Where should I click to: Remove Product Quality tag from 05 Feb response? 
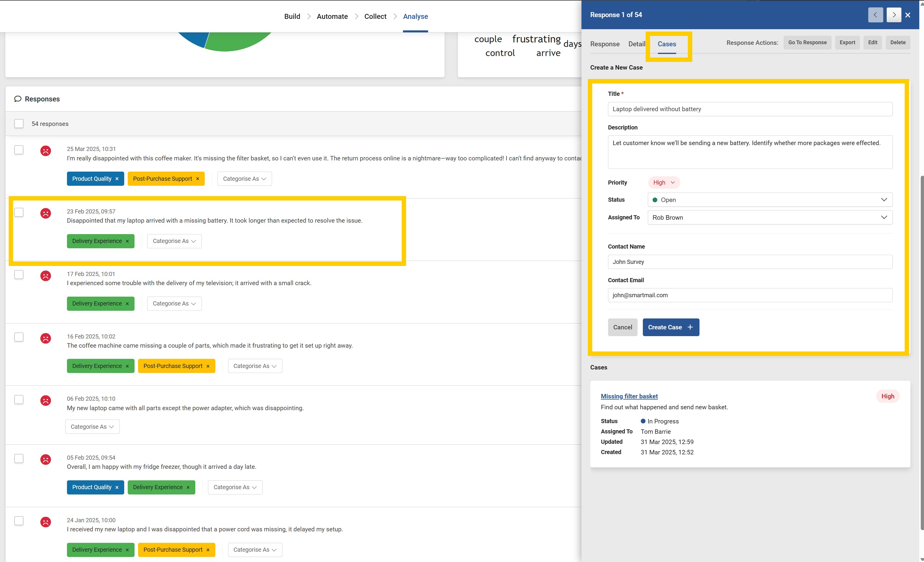click(117, 487)
